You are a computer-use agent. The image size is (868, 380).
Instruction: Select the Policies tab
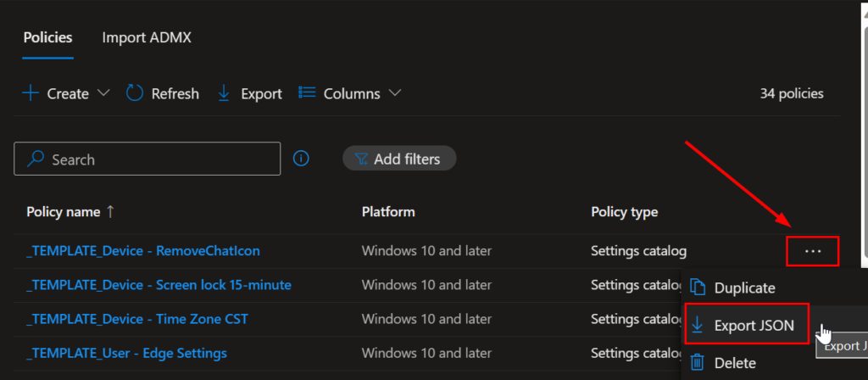click(x=47, y=37)
